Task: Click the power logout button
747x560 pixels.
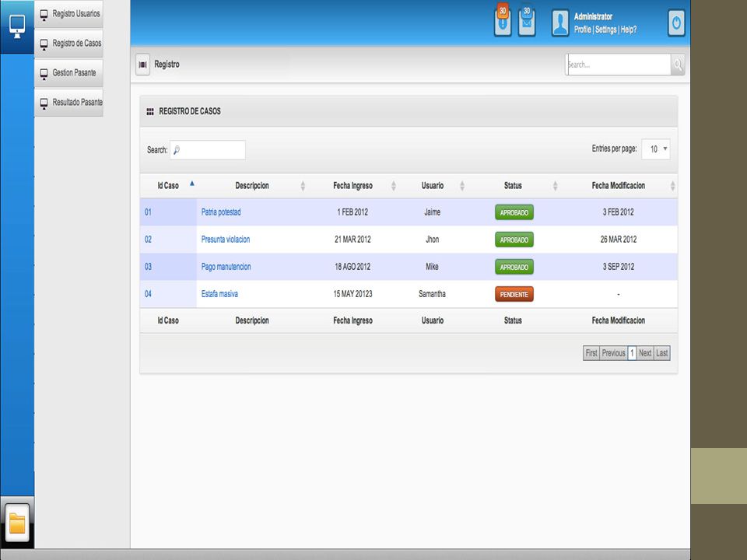Action: (x=676, y=23)
